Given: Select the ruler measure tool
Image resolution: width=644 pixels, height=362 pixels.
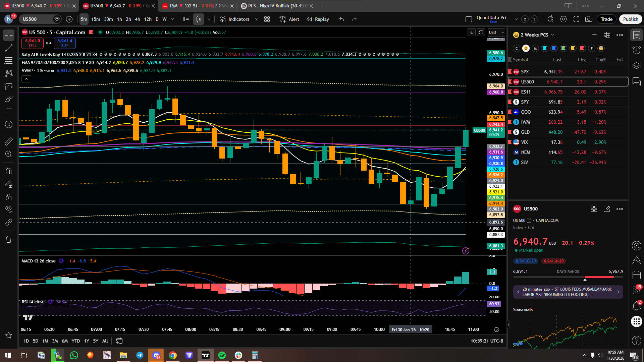Looking at the screenshot, I should [x=9, y=141].
